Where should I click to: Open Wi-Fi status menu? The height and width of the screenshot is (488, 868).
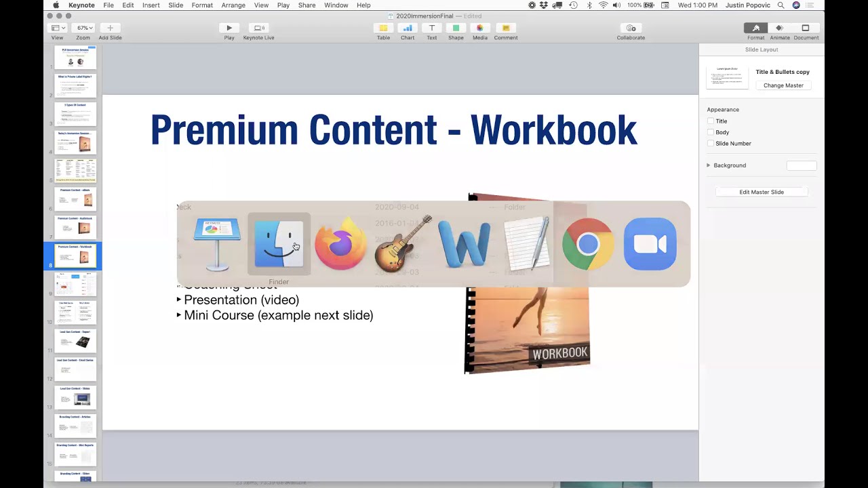(x=603, y=5)
